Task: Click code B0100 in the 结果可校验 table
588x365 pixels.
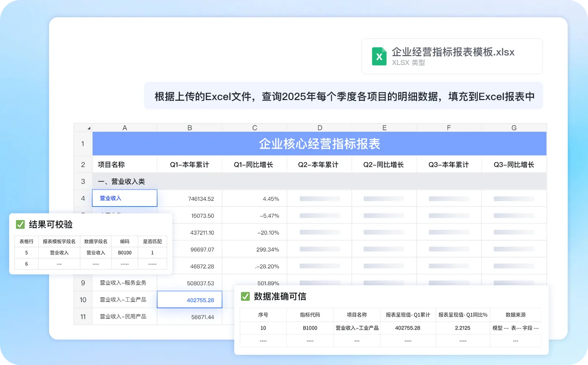Action: pos(125,252)
